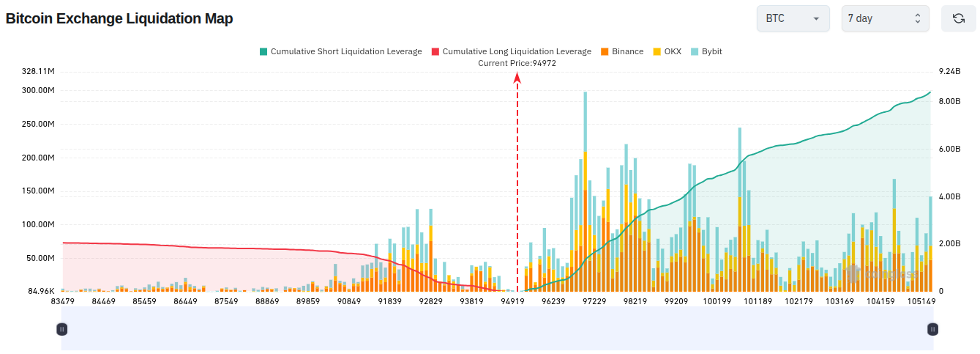The height and width of the screenshot is (354, 980).
Task: Click the teal Bybit legend swatch
Action: 695,52
